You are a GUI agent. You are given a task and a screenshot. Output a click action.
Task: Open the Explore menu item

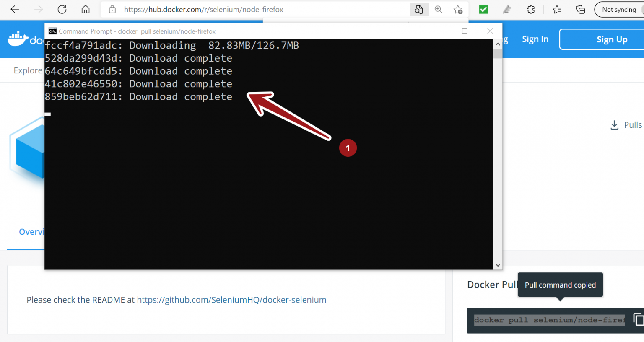coord(28,70)
